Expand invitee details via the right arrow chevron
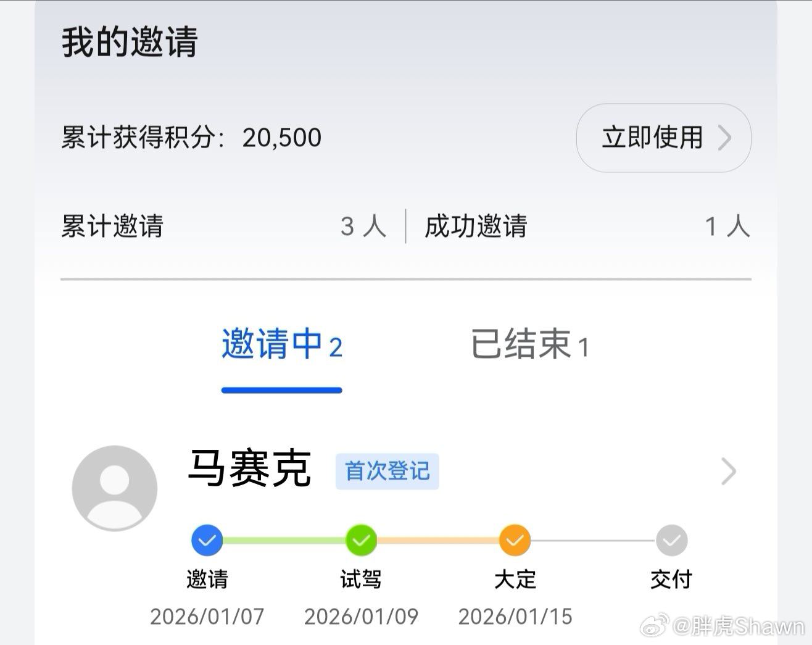 coord(729,472)
